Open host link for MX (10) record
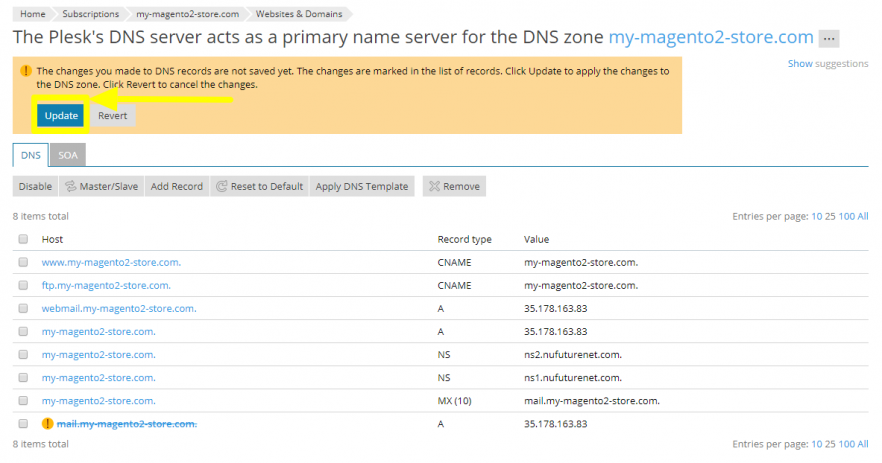 click(x=98, y=401)
